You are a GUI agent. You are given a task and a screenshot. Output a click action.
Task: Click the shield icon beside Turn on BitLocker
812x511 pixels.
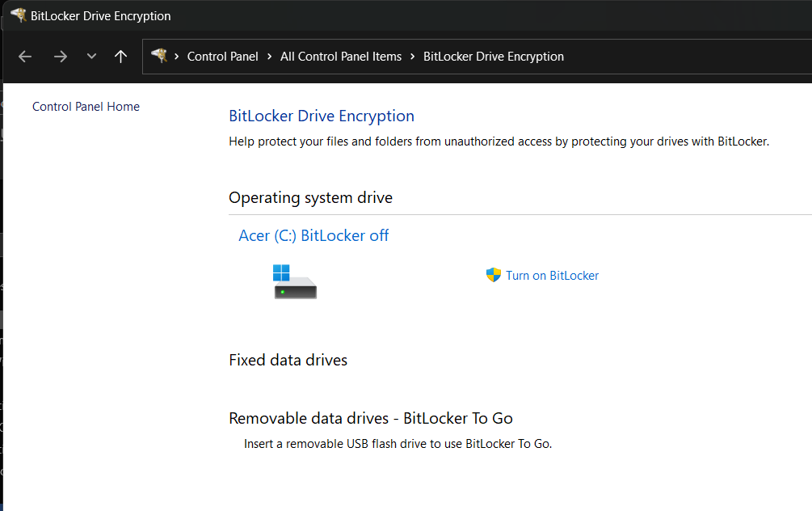494,275
